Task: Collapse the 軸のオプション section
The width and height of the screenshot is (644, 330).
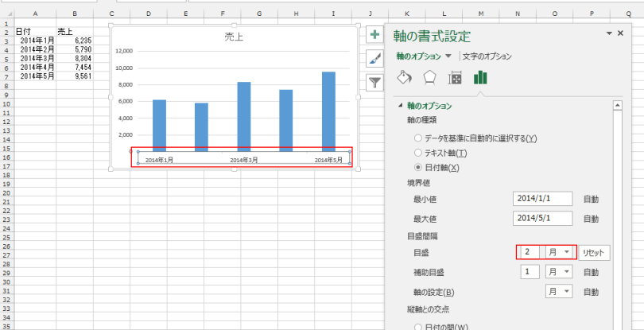Action: (400, 106)
